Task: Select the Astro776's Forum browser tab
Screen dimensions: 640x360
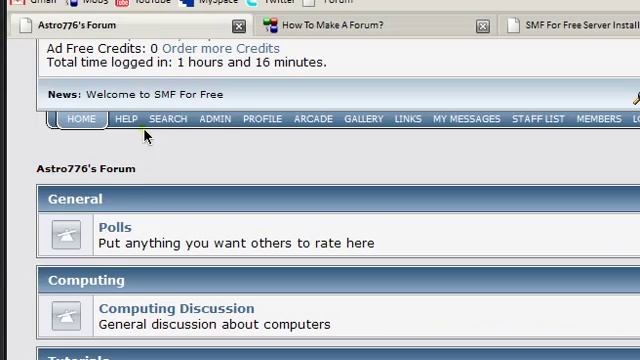Action: pos(131,25)
